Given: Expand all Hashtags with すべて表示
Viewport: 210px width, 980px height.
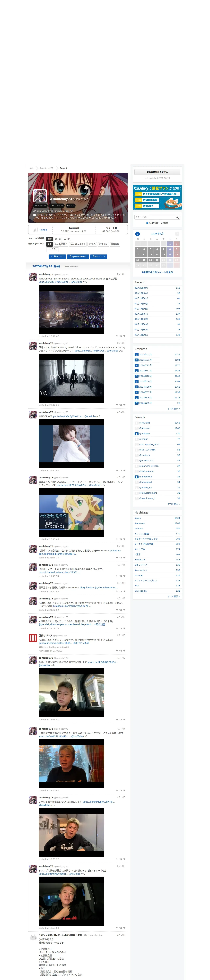Looking at the screenshot, I should [174, 596].
